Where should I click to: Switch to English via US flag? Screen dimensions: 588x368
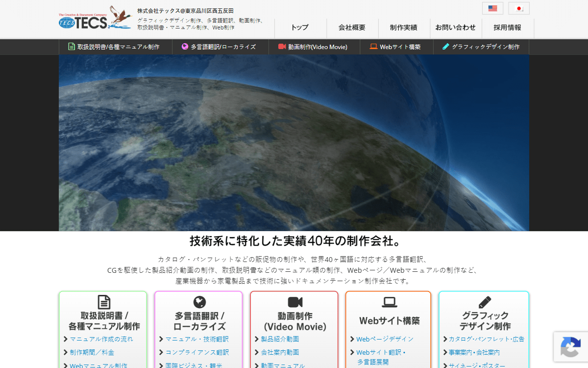point(492,8)
